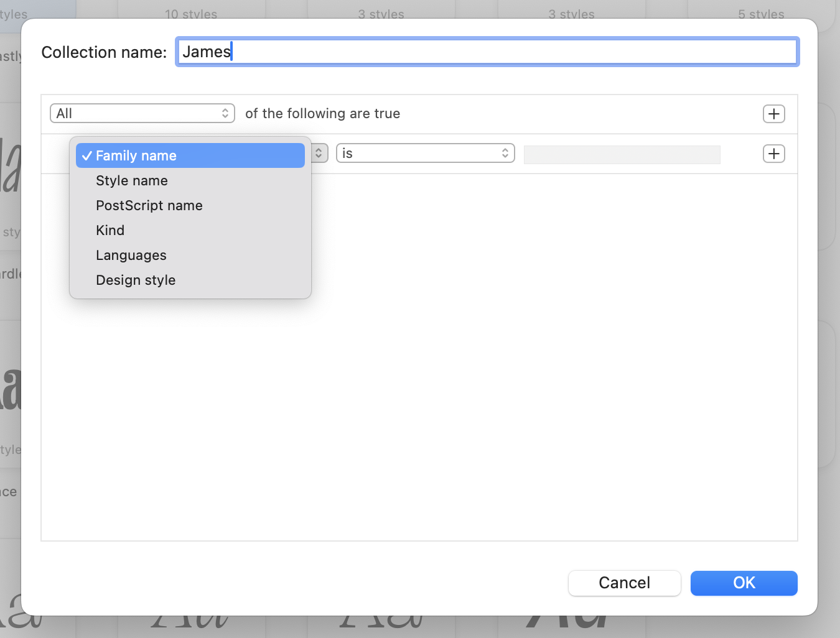This screenshot has width=840, height=638.
Task: Choose Languages in the criteria list
Action: 131,255
